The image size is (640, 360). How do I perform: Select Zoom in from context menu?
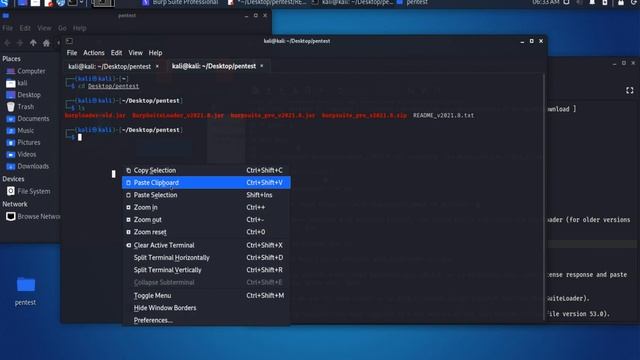pos(206,207)
